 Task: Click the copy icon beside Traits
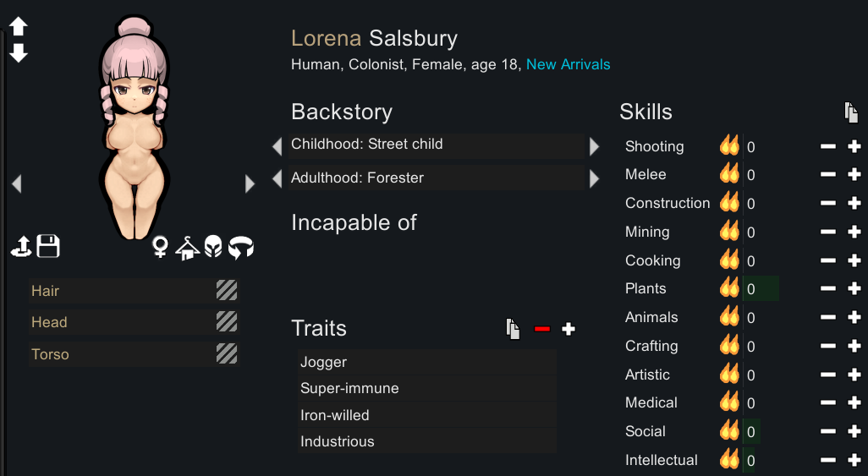513,329
